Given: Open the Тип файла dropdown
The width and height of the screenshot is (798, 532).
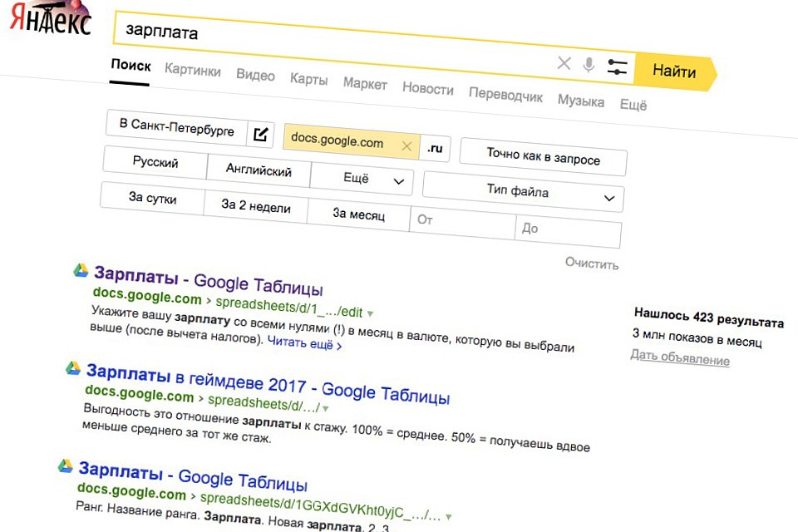Looking at the screenshot, I should 523,192.
